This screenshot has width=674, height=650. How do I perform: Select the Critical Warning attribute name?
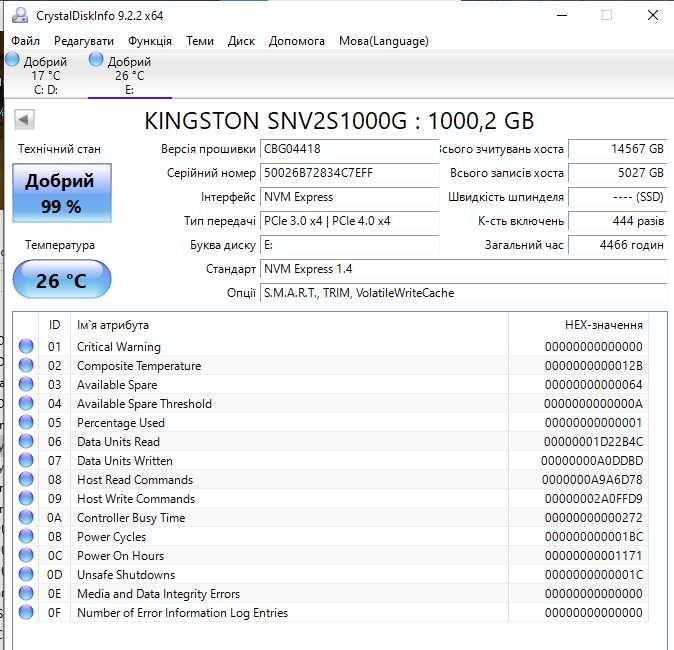(x=119, y=346)
